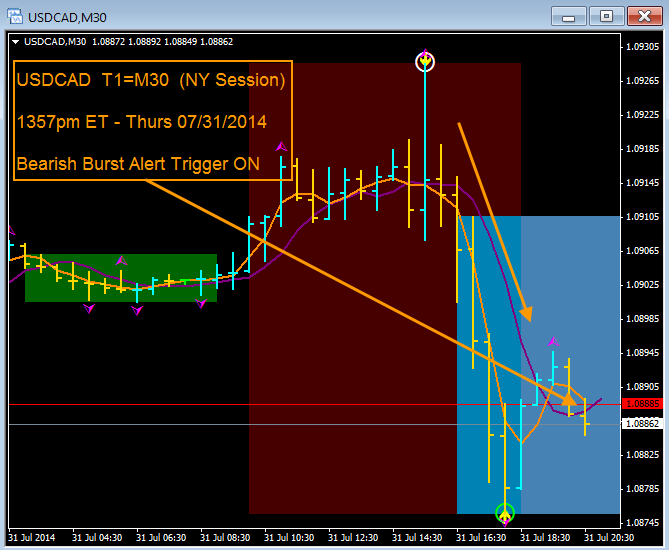Click the leftmost magenta down arrow below the green box
The width and height of the screenshot is (669, 550).
click(89, 308)
